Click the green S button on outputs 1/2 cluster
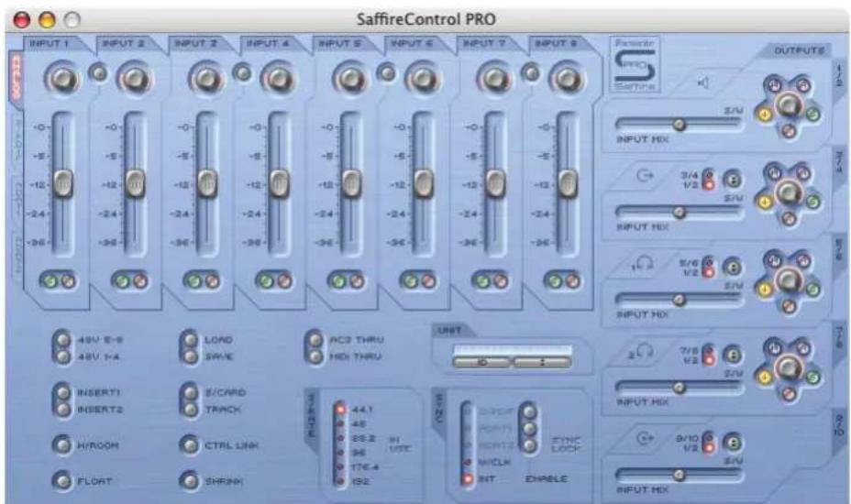 812,114
